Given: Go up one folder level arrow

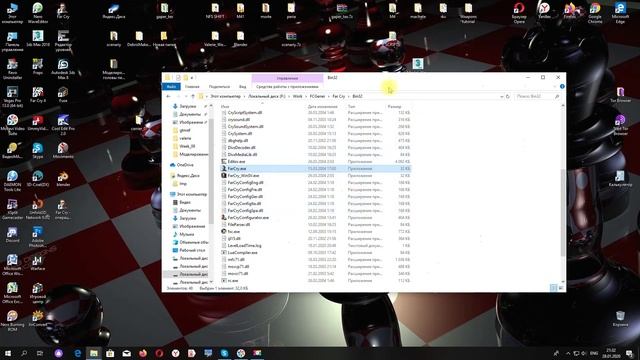Looking at the screenshot, I should (193, 96).
